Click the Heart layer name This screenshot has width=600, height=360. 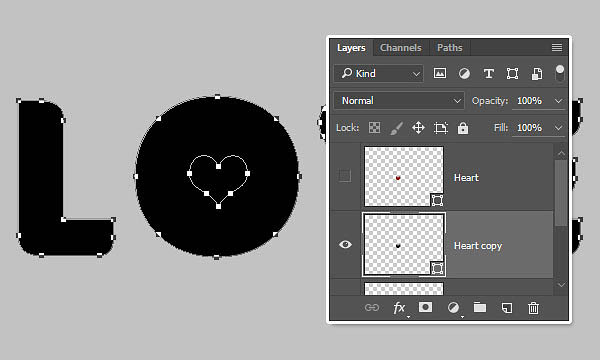pos(466,178)
